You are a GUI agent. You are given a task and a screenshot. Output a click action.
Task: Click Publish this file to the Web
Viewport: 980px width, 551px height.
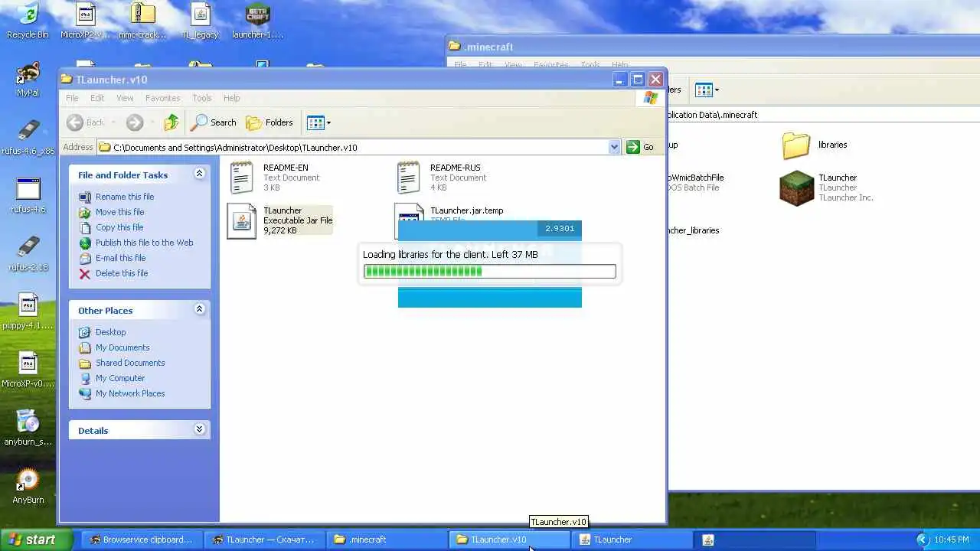tap(144, 243)
